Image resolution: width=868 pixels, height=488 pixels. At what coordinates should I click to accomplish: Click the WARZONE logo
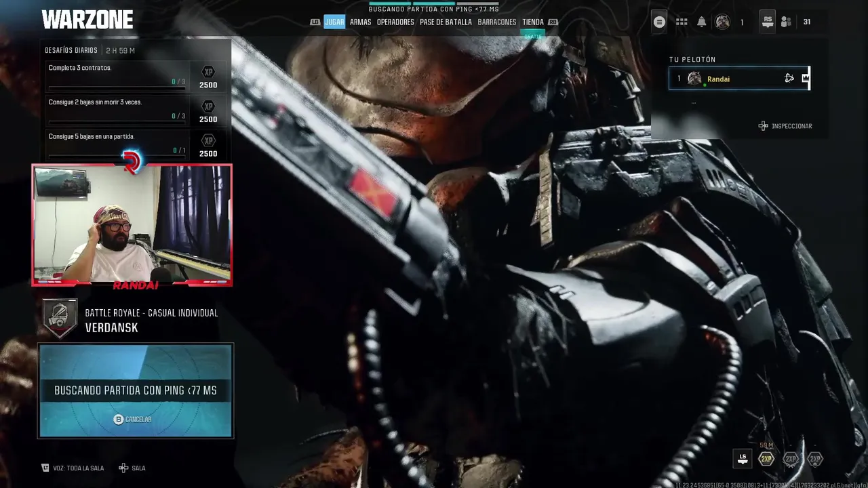click(x=87, y=20)
